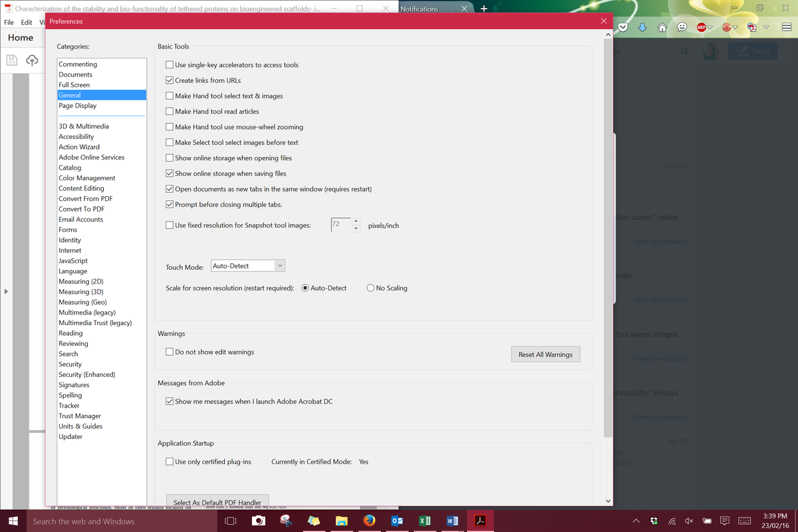Viewport: 798px width, 532px height.
Task: Enable fixed resolution for Snapshot tool images
Action: coord(170,225)
